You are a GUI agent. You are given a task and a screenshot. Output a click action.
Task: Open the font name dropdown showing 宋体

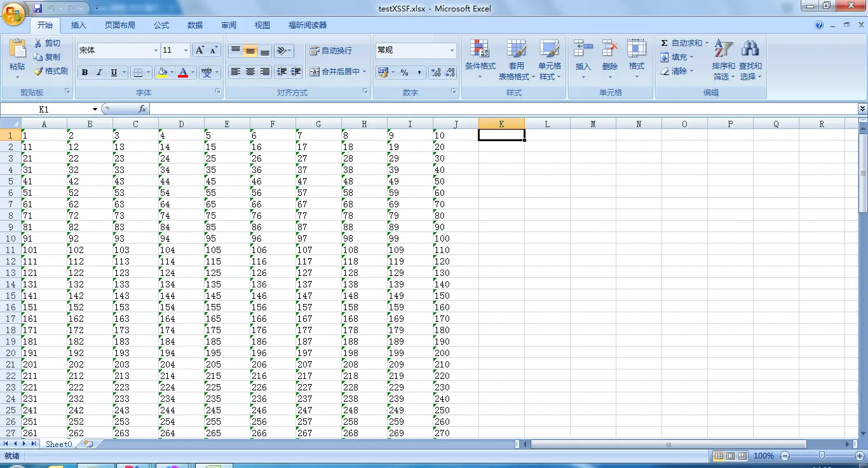156,50
